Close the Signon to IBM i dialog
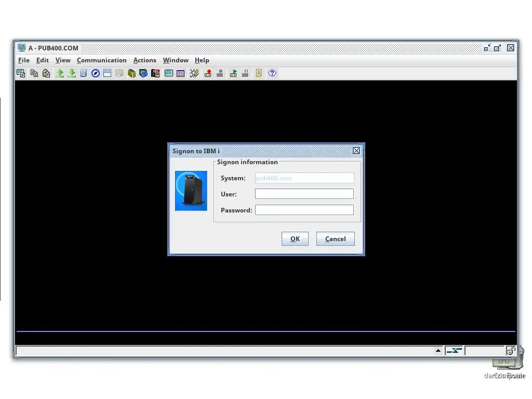The image size is (532, 399). [x=356, y=151]
